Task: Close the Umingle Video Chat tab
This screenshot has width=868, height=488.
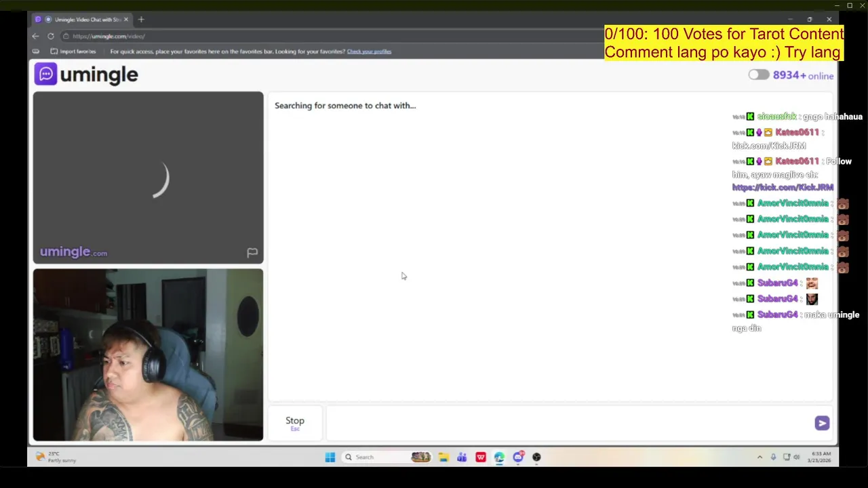Action: tap(125, 19)
